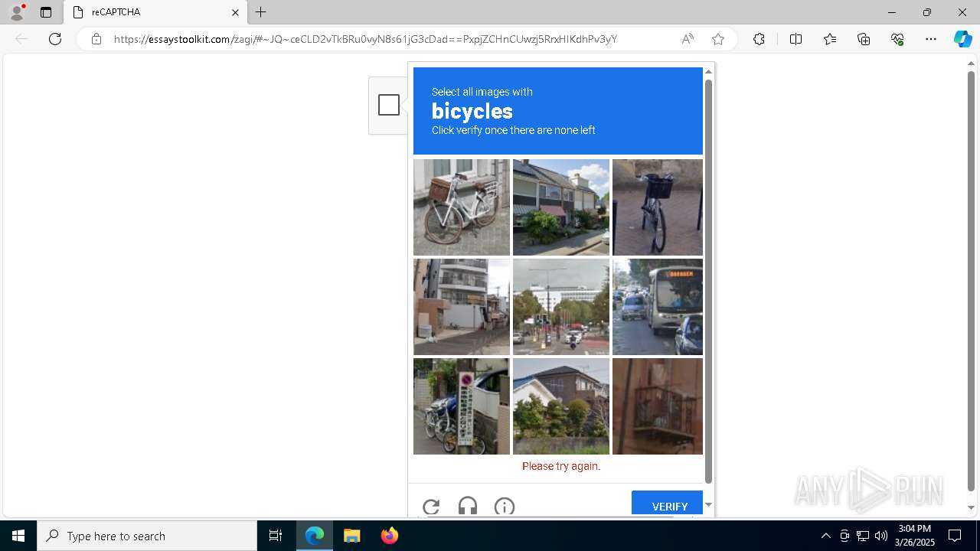Screen dimensions: 980x551
Task: Select the bus in traffic image
Action: (658, 307)
